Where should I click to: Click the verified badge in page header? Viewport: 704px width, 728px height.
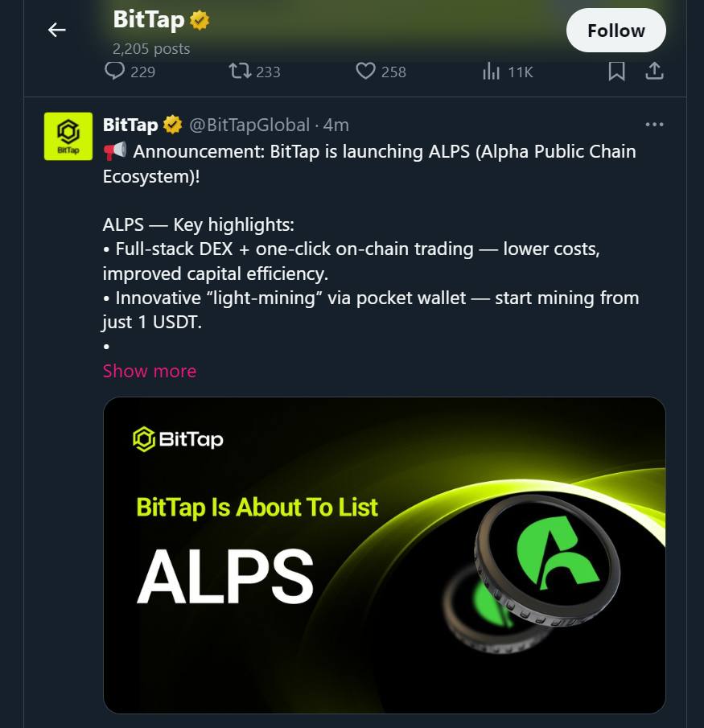(x=200, y=21)
